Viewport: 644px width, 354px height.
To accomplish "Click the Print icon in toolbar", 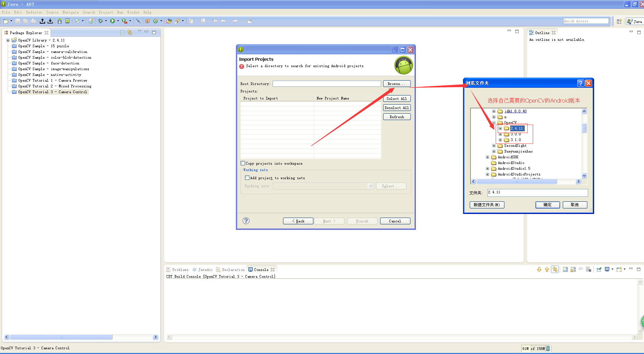I will click(x=33, y=21).
